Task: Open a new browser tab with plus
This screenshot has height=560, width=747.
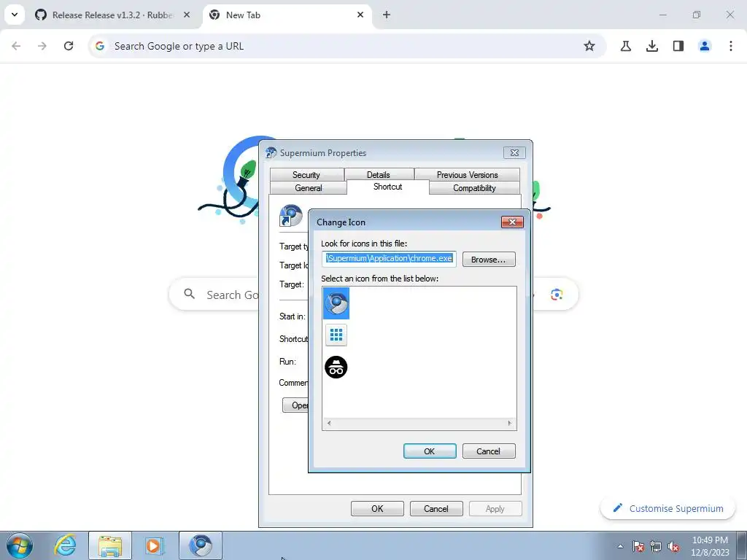Action: [387, 15]
